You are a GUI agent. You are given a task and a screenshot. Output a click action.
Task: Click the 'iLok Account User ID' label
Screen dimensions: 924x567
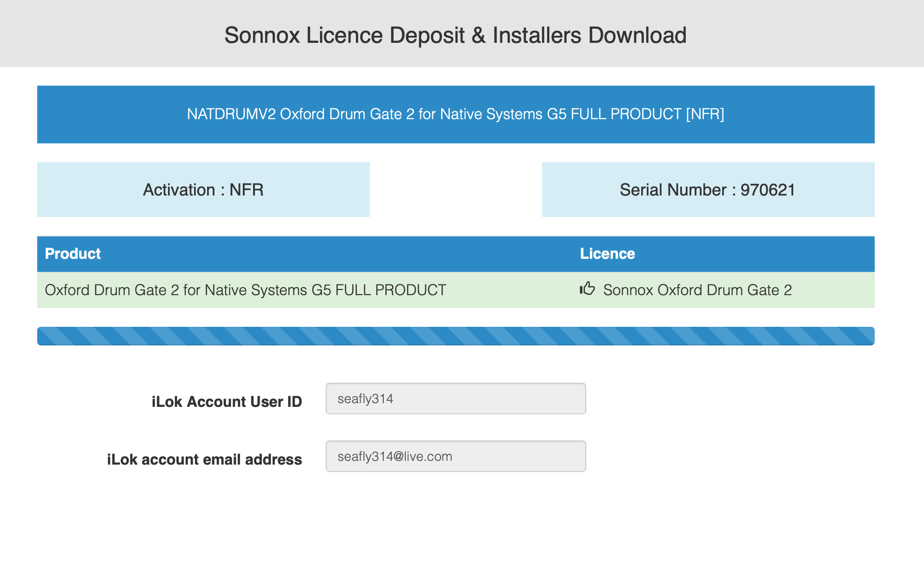(227, 402)
